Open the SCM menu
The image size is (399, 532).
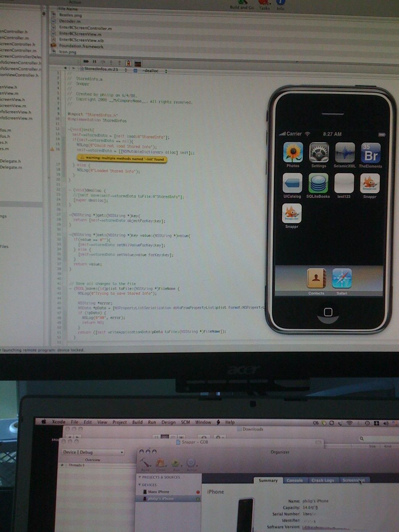click(x=185, y=422)
